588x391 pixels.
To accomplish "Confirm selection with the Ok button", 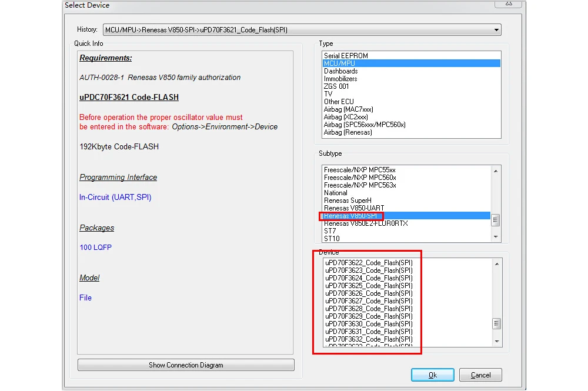I will point(432,375).
